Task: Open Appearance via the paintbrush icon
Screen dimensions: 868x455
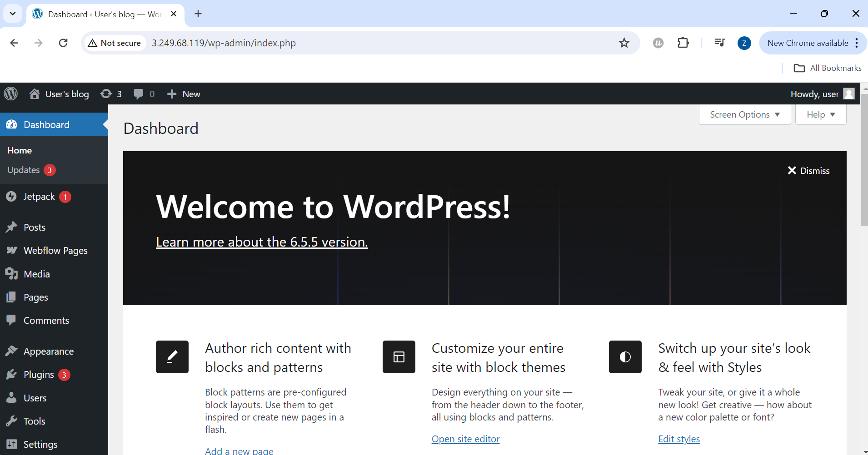Action: 11,351
